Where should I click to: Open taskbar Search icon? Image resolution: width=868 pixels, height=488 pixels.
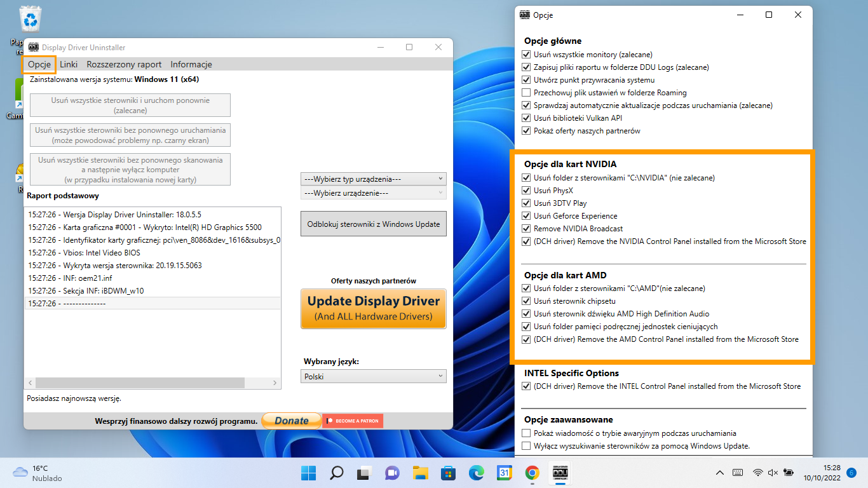(x=336, y=473)
